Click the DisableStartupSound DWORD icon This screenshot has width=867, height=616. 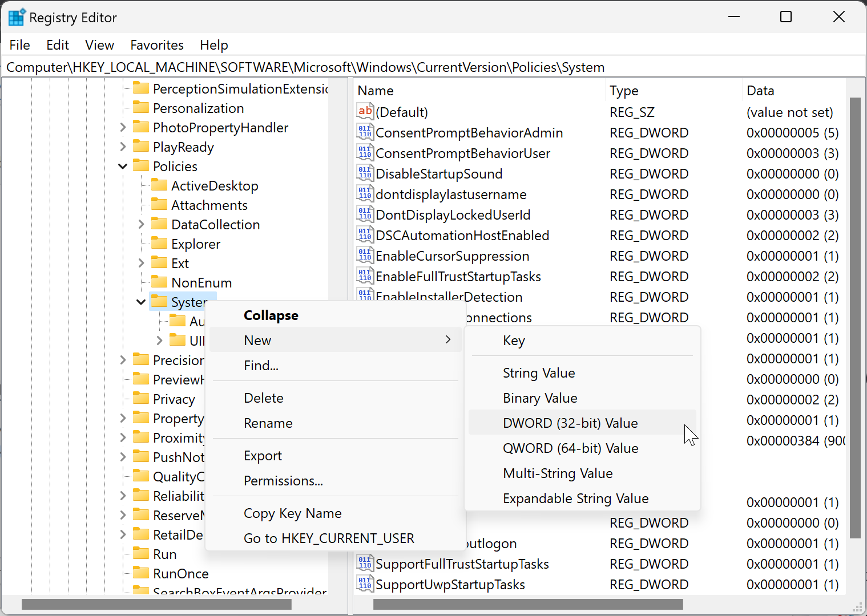click(365, 173)
